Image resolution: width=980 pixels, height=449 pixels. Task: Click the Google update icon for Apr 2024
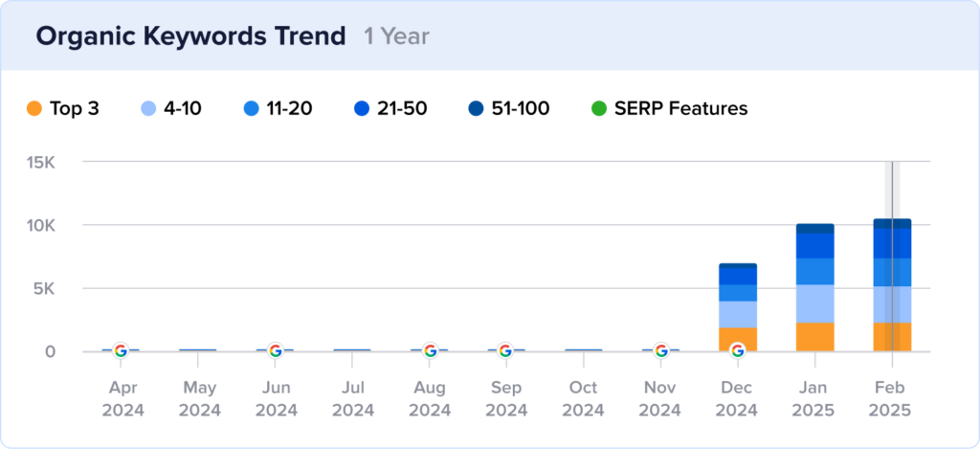(121, 350)
